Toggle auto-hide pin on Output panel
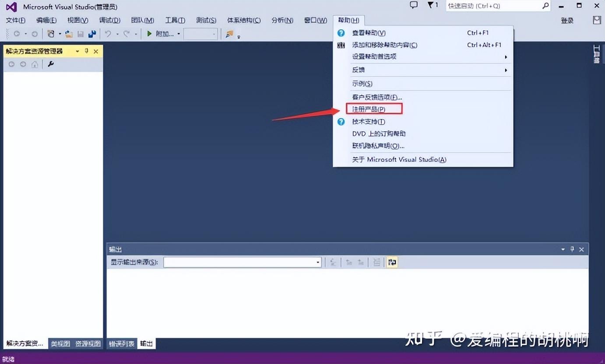The width and height of the screenshot is (605, 364). pyautogui.click(x=572, y=249)
